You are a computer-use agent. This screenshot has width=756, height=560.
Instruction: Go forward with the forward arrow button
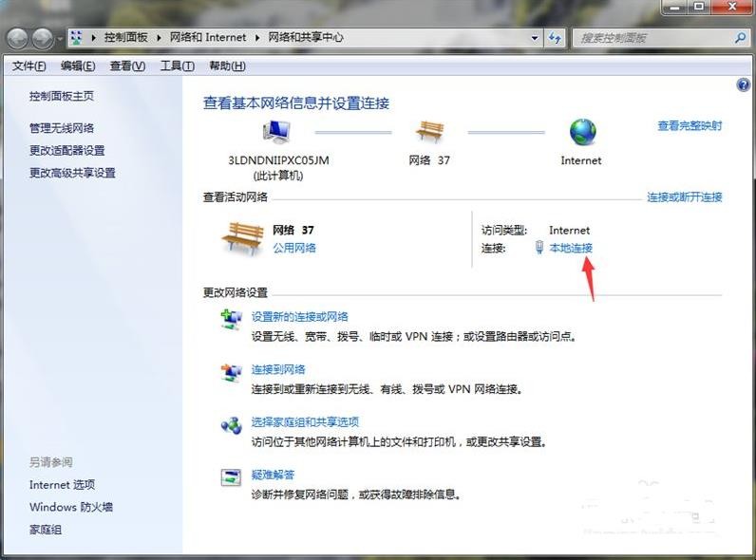tap(43, 39)
